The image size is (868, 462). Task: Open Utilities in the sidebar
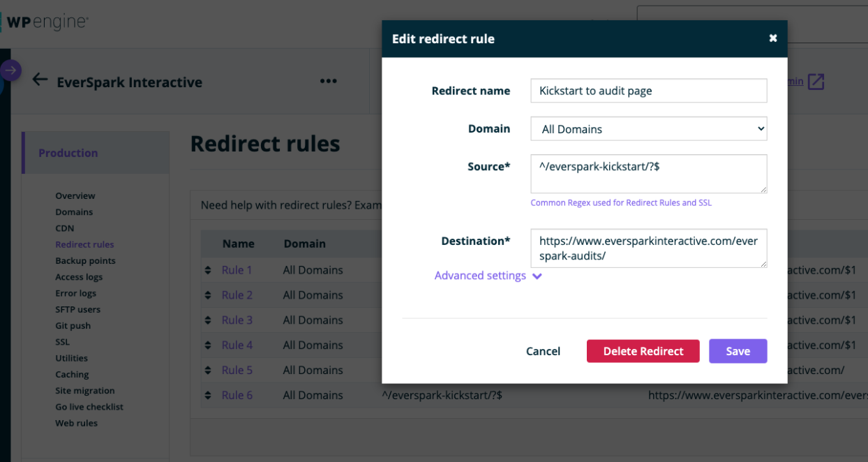[x=72, y=358]
